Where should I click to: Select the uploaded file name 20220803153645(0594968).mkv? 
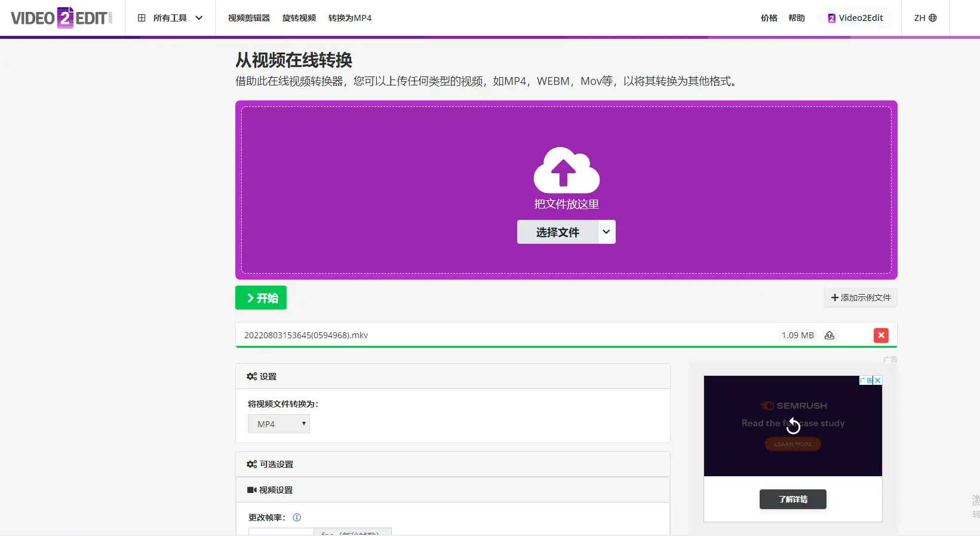point(306,335)
